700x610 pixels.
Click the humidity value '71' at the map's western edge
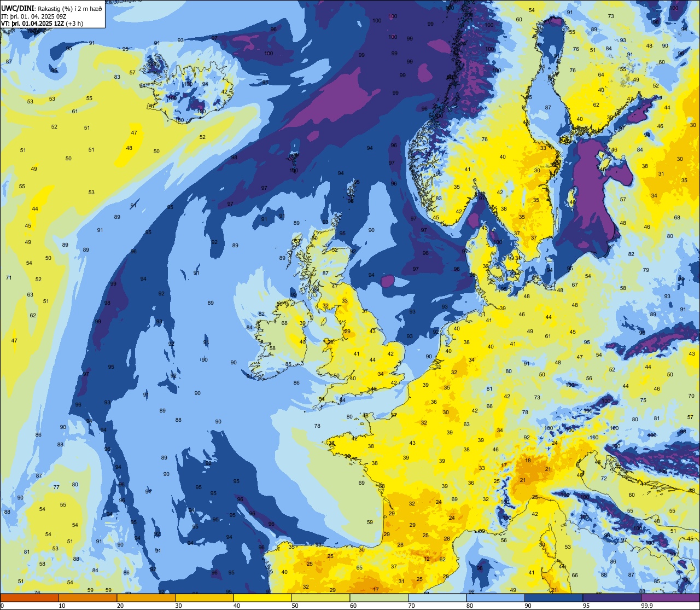(x=9, y=278)
